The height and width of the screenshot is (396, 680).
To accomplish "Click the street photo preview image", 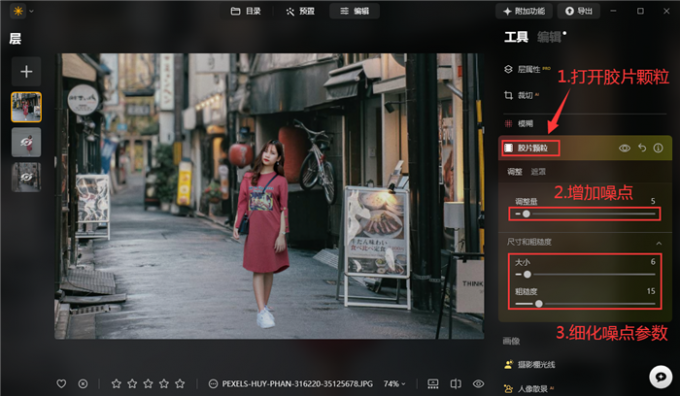I will tap(269, 196).
